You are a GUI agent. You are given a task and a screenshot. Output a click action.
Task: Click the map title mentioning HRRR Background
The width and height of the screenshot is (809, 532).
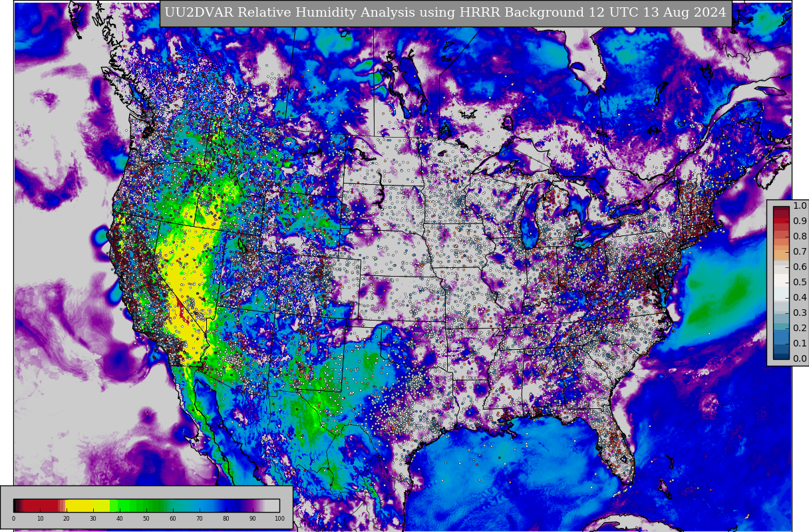(x=445, y=13)
